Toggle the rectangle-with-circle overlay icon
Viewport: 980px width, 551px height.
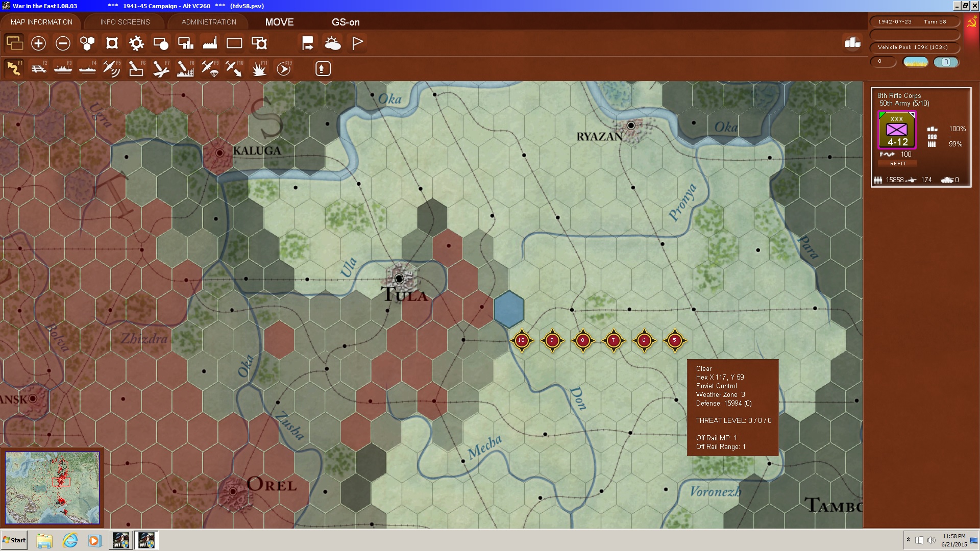161,43
